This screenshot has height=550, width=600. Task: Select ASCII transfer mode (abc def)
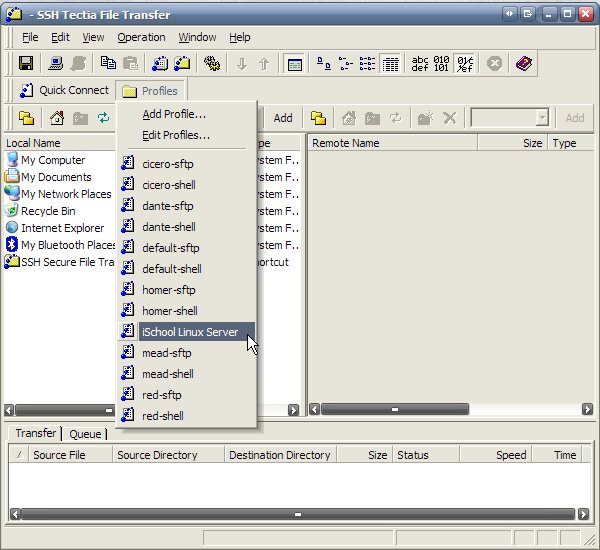click(x=420, y=64)
